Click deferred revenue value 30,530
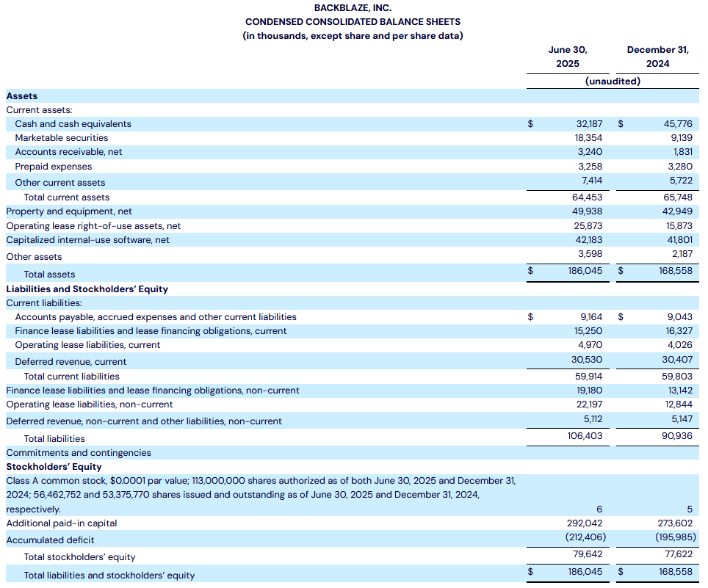The height and width of the screenshot is (588, 708). coord(587,360)
